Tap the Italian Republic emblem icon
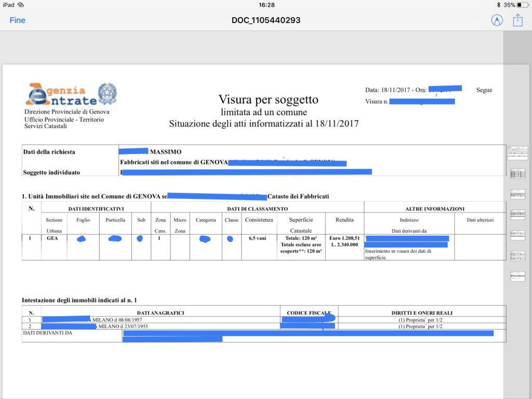The height and width of the screenshot is (399, 532). (108, 94)
